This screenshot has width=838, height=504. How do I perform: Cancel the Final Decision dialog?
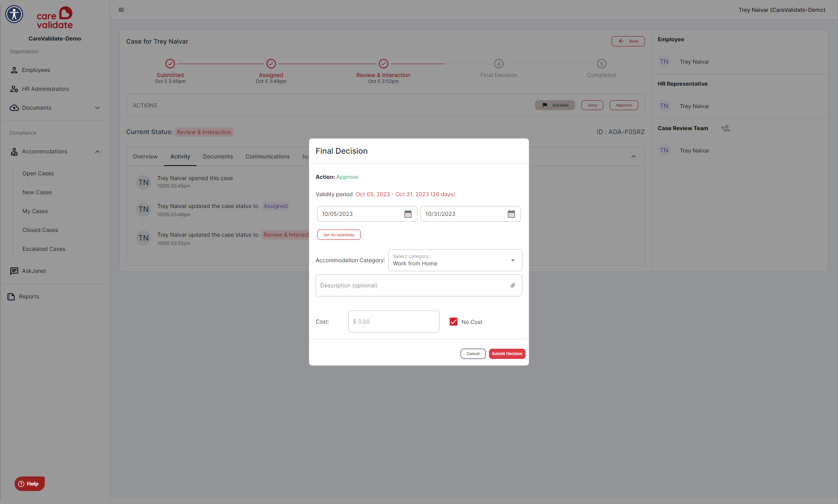pos(473,354)
